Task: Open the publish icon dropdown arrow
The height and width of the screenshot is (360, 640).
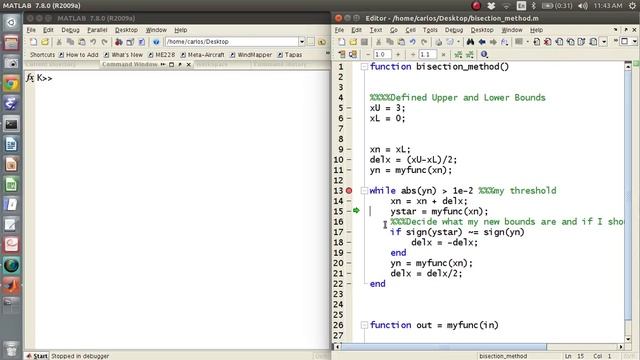Action: (x=458, y=42)
